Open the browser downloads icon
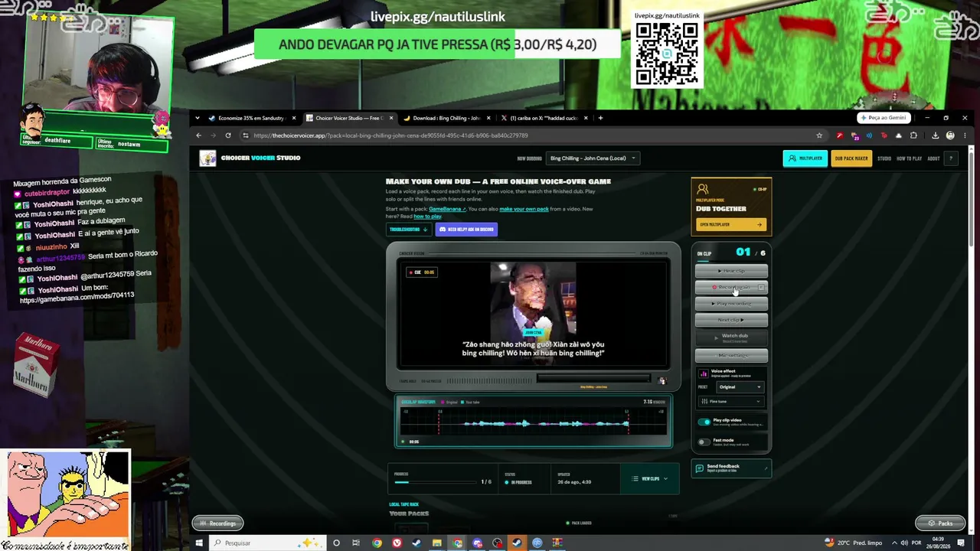This screenshot has height=551, width=980. pyautogui.click(x=936, y=135)
